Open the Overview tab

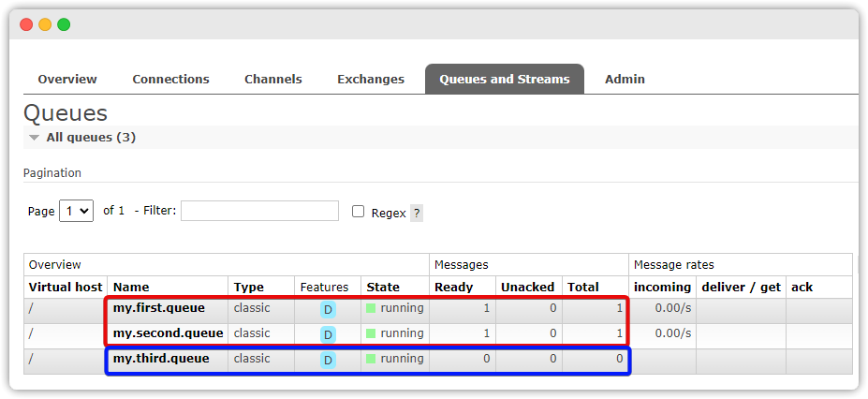point(67,79)
